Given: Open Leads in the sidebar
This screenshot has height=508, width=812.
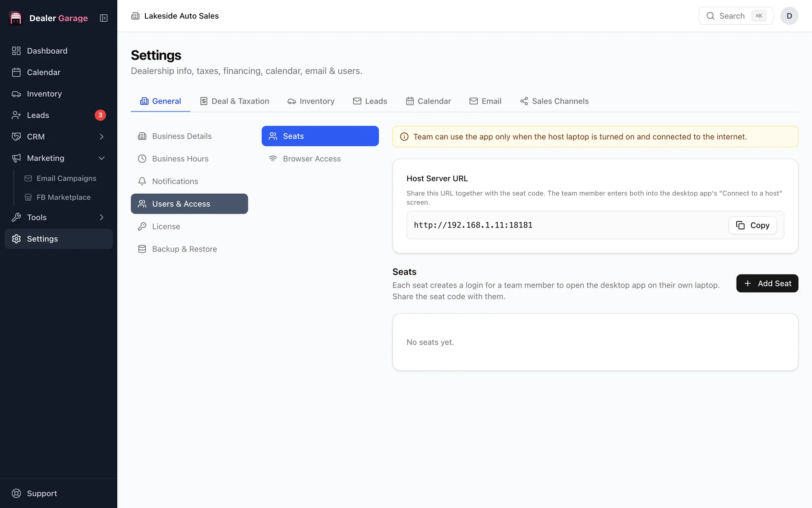Looking at the screenshot, I should click(x=59, y=115).
